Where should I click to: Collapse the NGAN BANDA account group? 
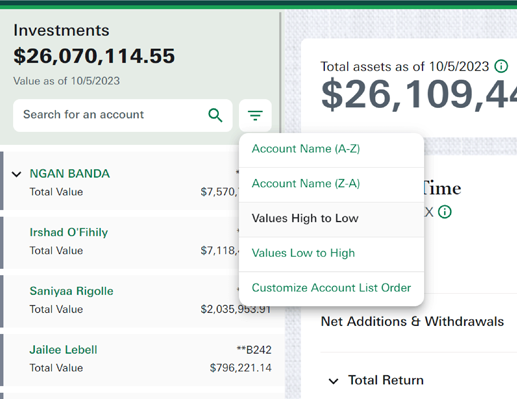[16, 174]
